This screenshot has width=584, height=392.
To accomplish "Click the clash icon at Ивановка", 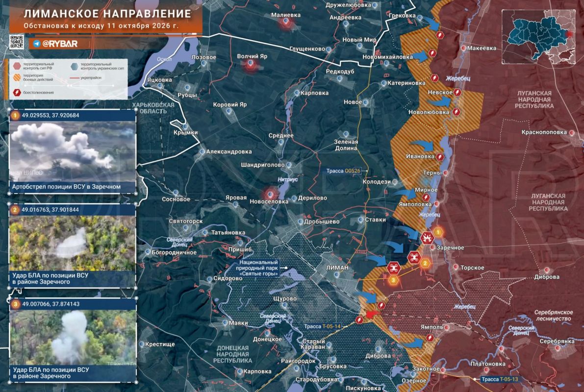I will click(440, 157).
